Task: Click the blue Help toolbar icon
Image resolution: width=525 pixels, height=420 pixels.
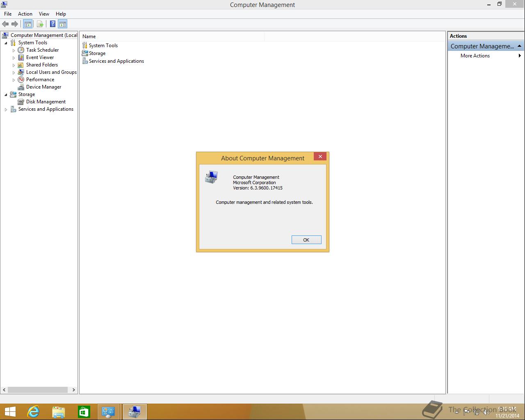Action: point(52,24)
